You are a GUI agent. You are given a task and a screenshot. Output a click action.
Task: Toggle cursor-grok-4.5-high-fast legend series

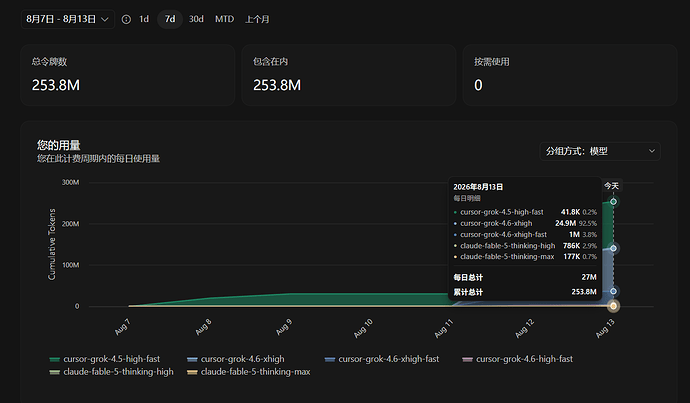coord(105,359)
